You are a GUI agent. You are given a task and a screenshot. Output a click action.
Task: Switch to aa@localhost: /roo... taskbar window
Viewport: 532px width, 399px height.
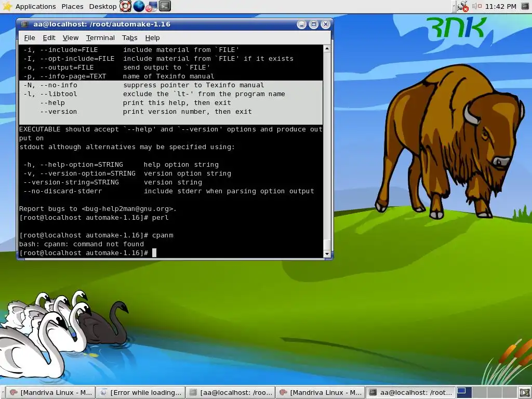pyautogui.click(x=231, y=393)
